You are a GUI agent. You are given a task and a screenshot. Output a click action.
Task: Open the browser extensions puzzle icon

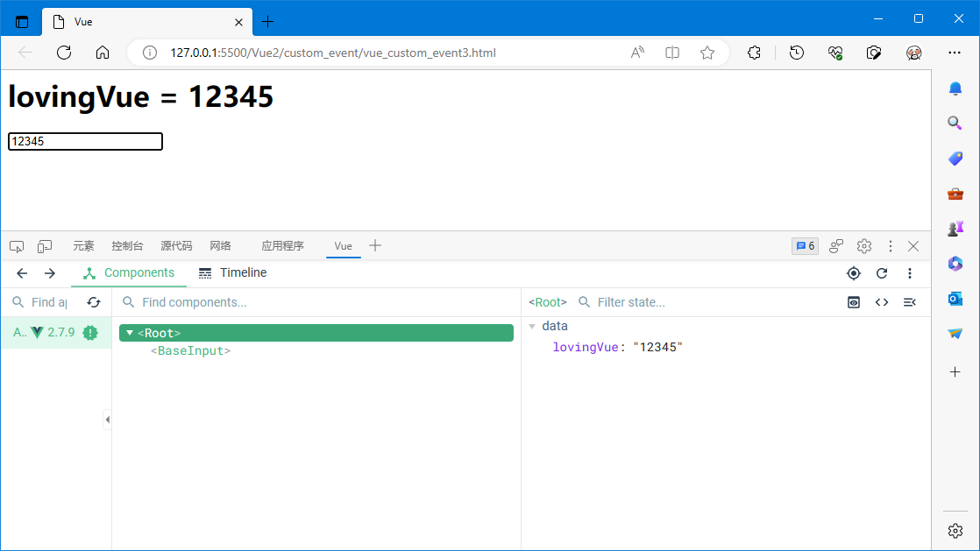tap(755, 53)
